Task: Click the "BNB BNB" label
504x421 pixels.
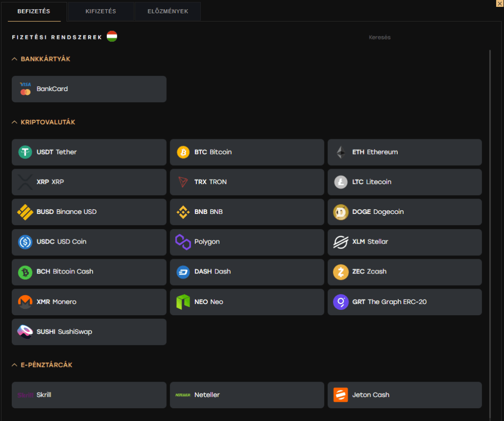Action: pos(208,212)
